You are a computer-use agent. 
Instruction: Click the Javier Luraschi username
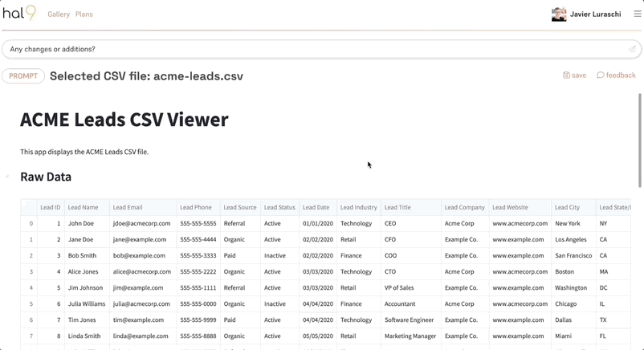coord(595,14)
